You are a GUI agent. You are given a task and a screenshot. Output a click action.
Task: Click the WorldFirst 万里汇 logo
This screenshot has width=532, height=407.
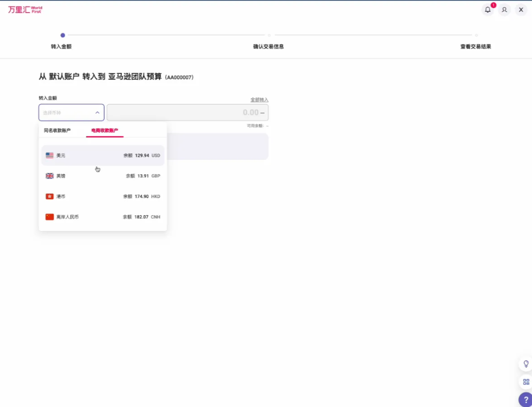point(25,10)
